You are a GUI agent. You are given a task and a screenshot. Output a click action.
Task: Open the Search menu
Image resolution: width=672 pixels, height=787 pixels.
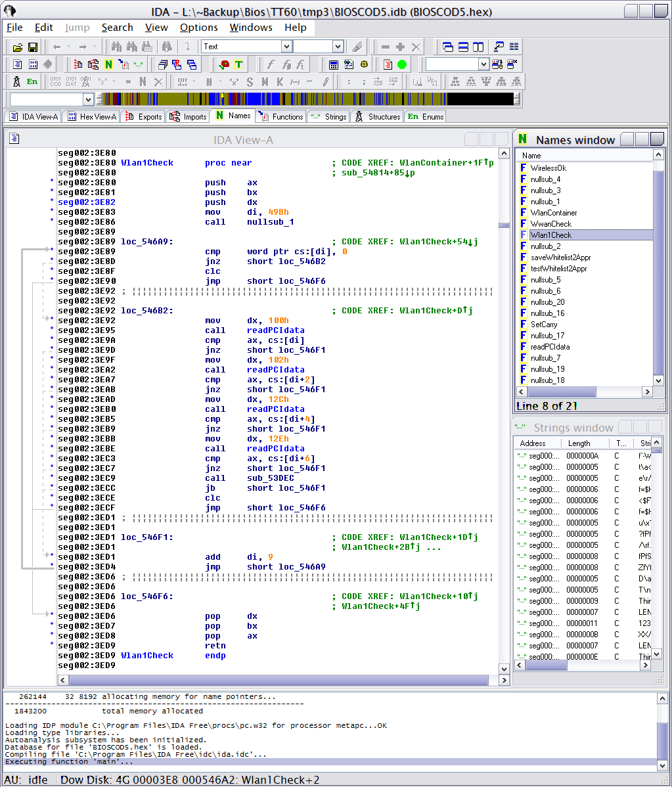(x=118, y=28)
